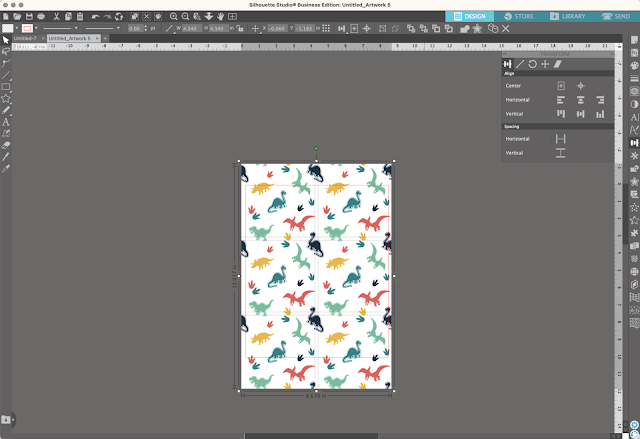Activate the Pan hand tool
Screen dimensions: 640x439
coord(220,16)
